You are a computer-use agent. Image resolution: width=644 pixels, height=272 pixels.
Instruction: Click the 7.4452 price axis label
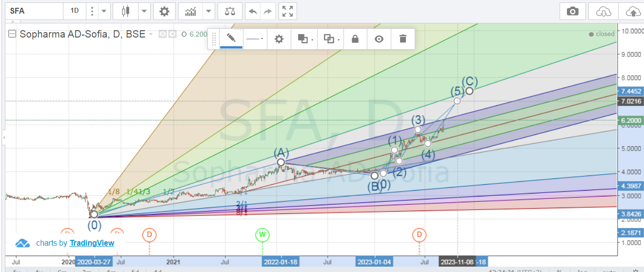coord(630,91)
